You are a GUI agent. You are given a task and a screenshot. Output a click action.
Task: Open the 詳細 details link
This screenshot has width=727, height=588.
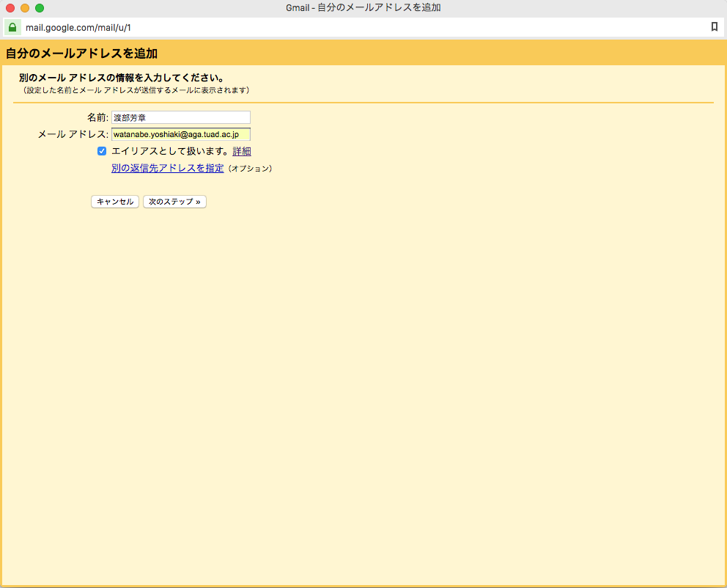coord(242,151)
